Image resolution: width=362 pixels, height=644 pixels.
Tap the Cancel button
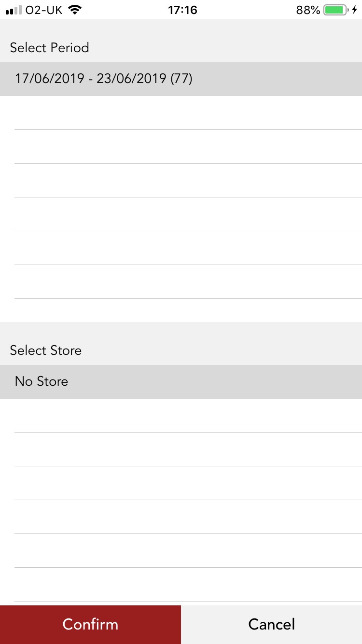(271, 624)
